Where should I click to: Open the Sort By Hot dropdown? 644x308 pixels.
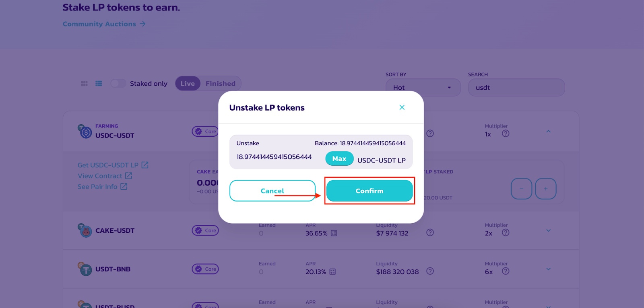tap(423, 87)
